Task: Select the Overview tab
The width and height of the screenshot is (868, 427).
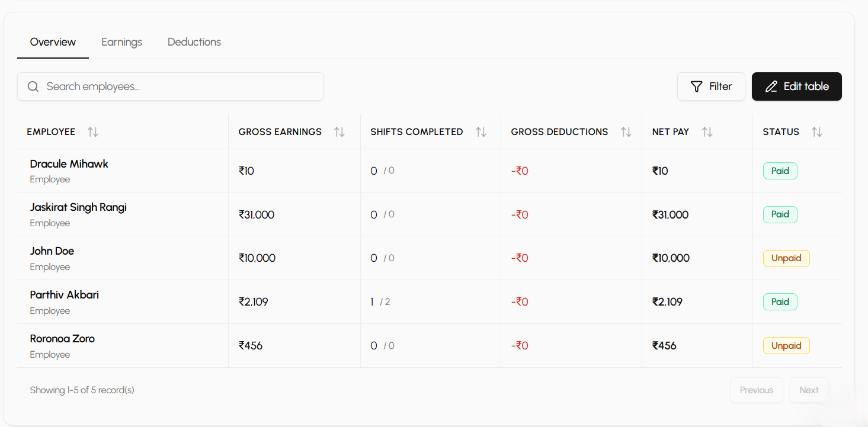Action: tap(53, 41)
